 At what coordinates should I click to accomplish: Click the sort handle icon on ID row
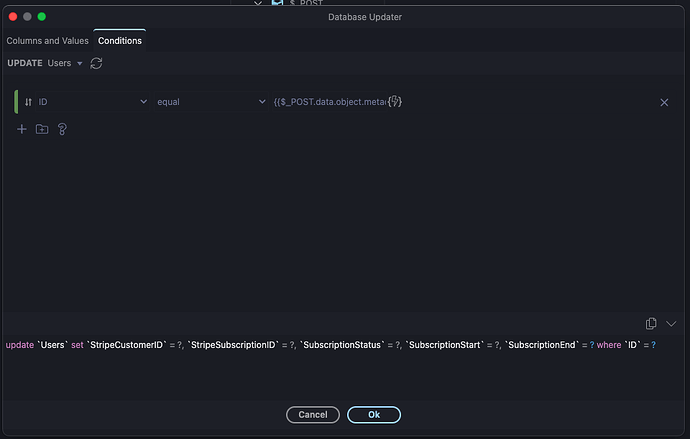tap(28, 102)
